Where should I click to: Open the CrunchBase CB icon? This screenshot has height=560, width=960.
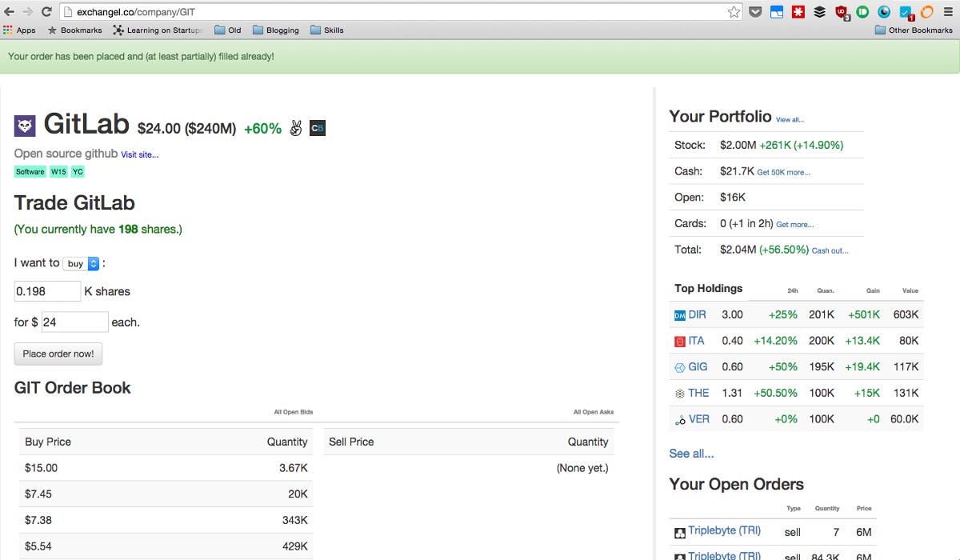pos(318,128)
